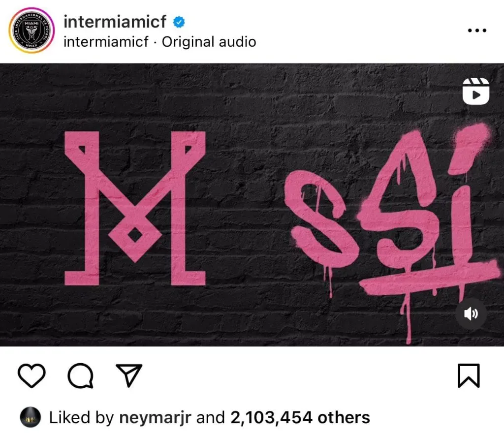This screenshot has width=504, height=435.
Task: Click the Reels clapperboard icon
Action: tap(474, 92)
